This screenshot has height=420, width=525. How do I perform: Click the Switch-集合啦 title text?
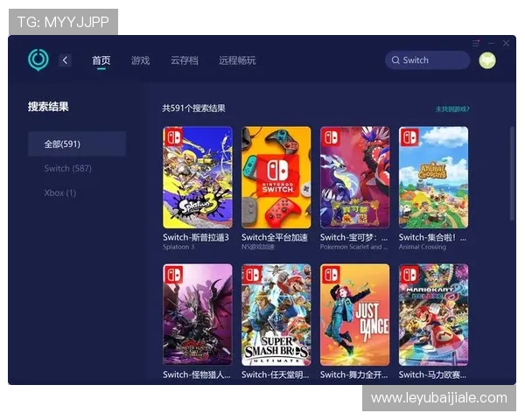tap(432, 237)
